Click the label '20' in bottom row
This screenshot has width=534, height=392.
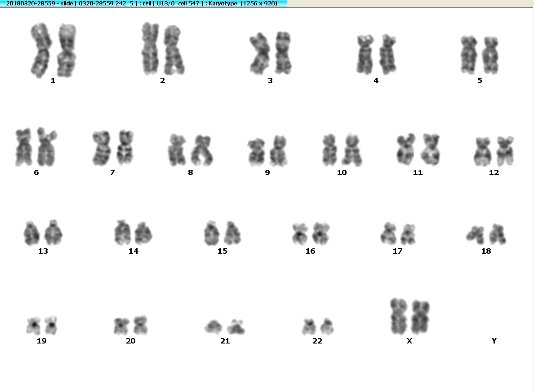pos(131,341)
